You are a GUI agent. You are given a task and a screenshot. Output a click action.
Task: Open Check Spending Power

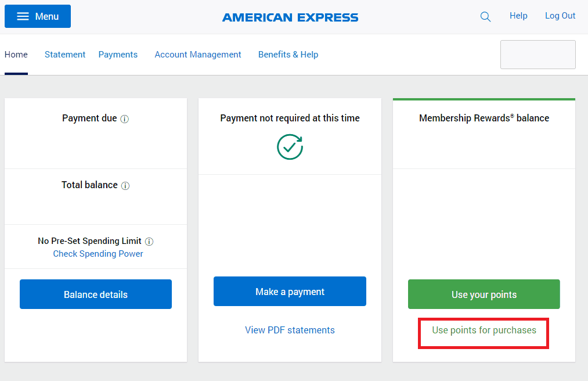[x=98, y=254]
